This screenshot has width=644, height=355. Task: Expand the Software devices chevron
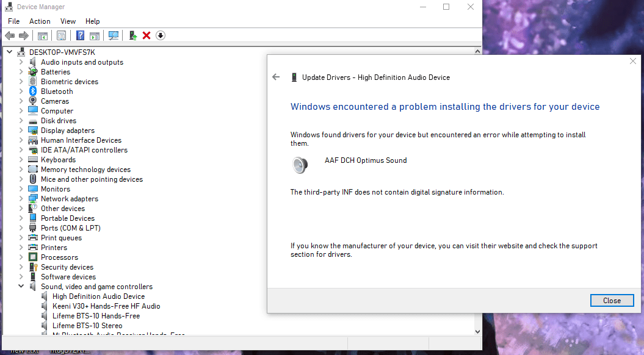click(x=21, y=277)
